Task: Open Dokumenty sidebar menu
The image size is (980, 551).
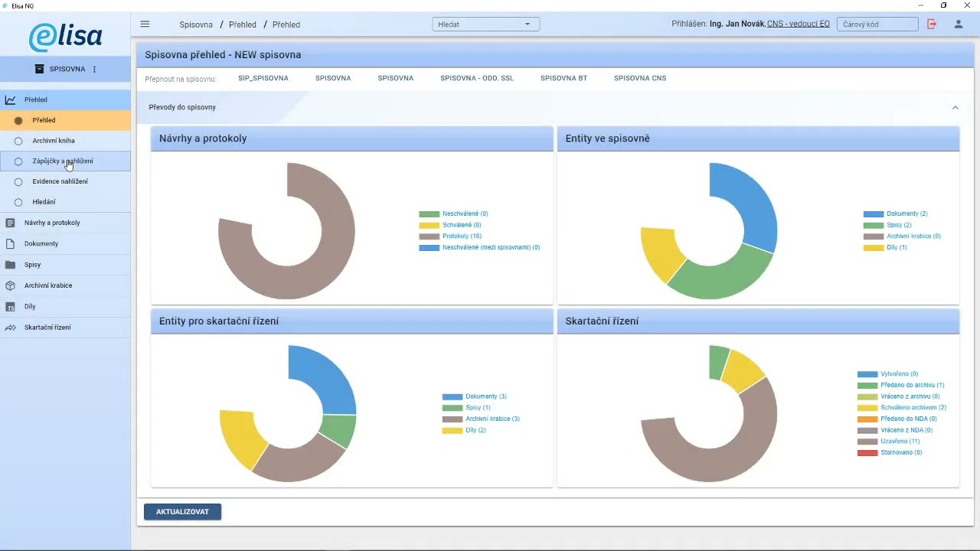Action: click(x=65, y=243)
